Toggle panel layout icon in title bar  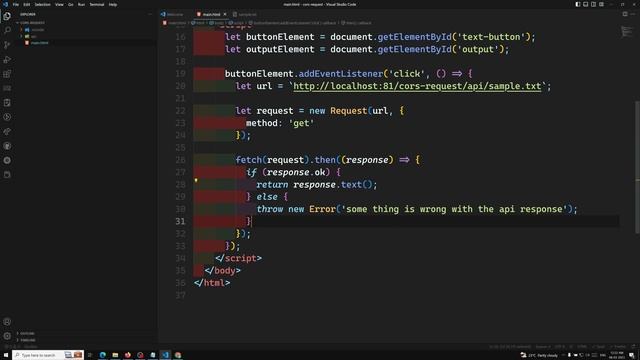(x=585, y=4)
